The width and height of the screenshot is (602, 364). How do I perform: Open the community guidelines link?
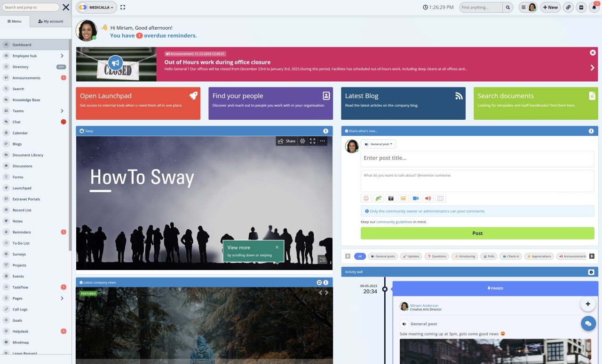(394, 221)
